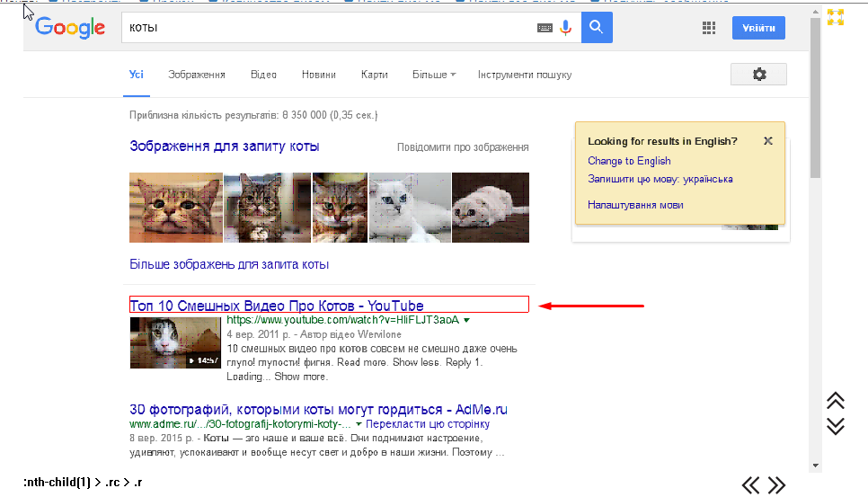Close the language suggestion popup
The width and height of the screenshot is (868, 497).
click(767, 141)
